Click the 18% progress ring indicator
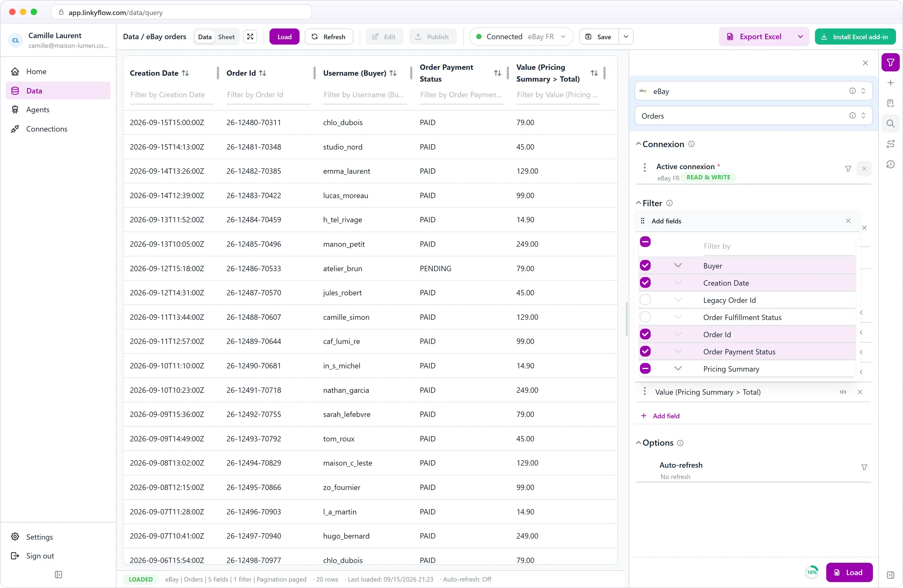 812,572
